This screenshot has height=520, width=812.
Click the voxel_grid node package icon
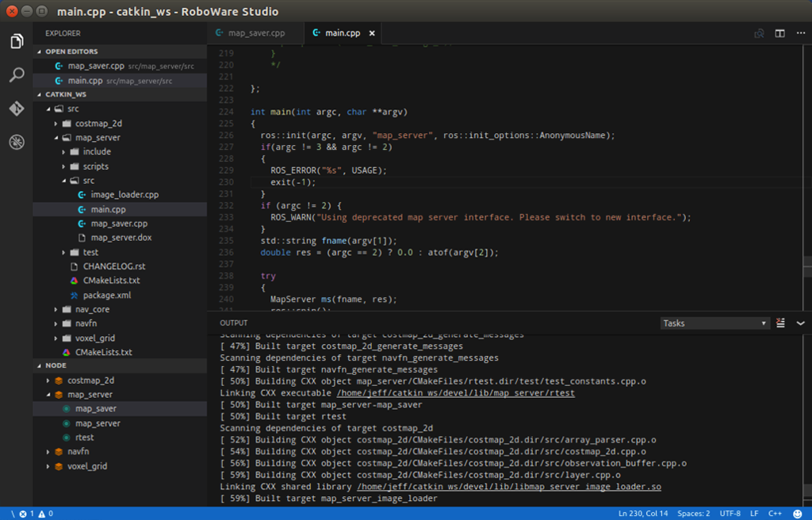[59, 466]
